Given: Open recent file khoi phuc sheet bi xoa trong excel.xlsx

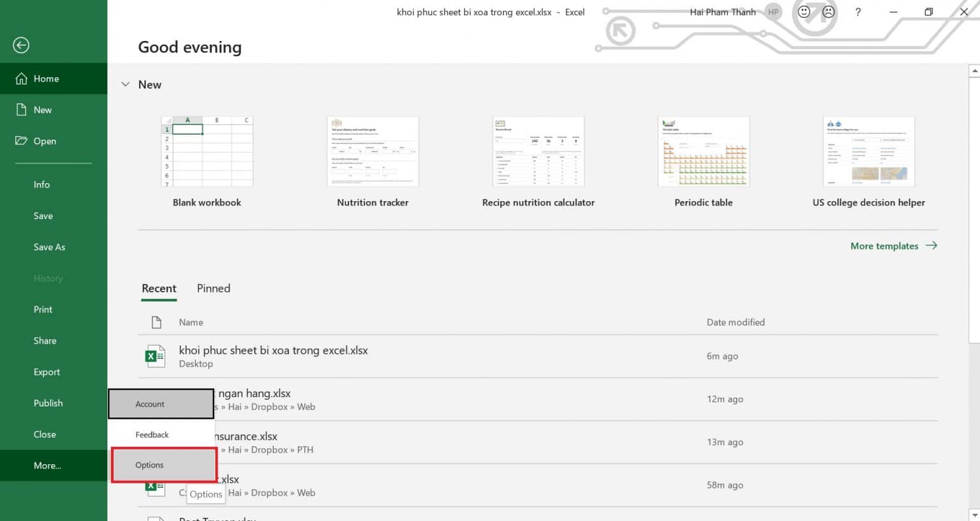Looking at the screenshot, I should pos(538,356).
